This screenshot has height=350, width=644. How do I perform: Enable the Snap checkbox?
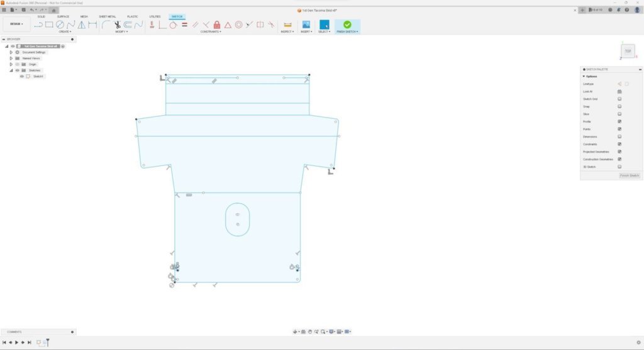tap(619, 106)
